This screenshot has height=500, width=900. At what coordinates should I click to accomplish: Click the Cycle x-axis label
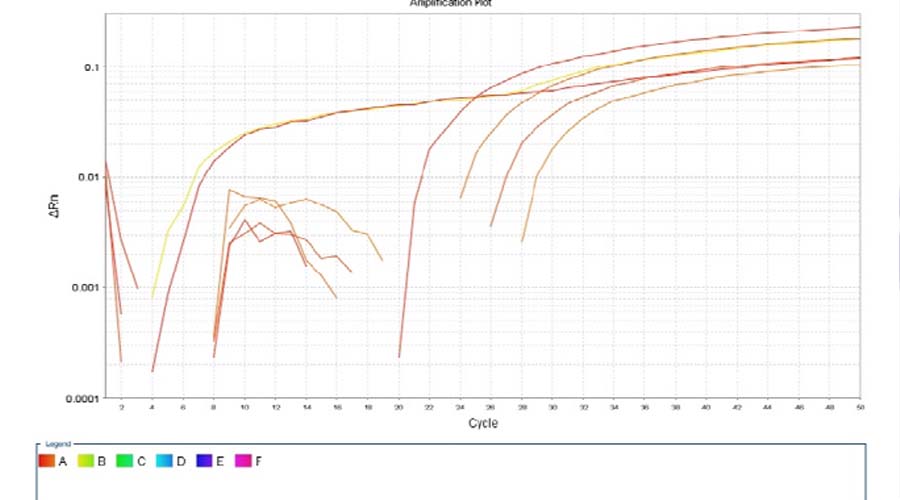pyautogui.click(x=483, y=423)
